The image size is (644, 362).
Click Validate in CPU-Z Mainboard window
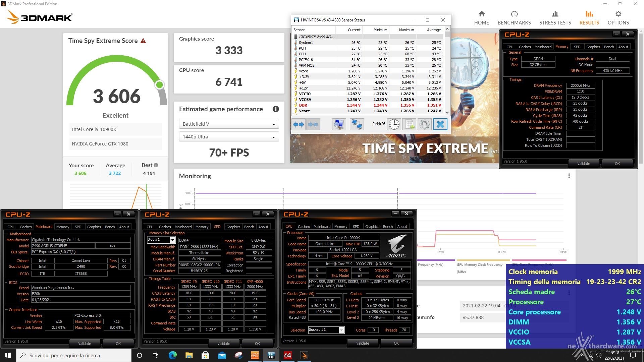[85, 344]
